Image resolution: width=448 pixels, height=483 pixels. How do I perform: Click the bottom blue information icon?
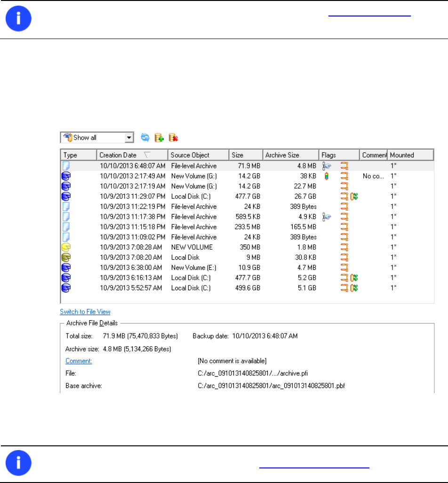point(18,463)
